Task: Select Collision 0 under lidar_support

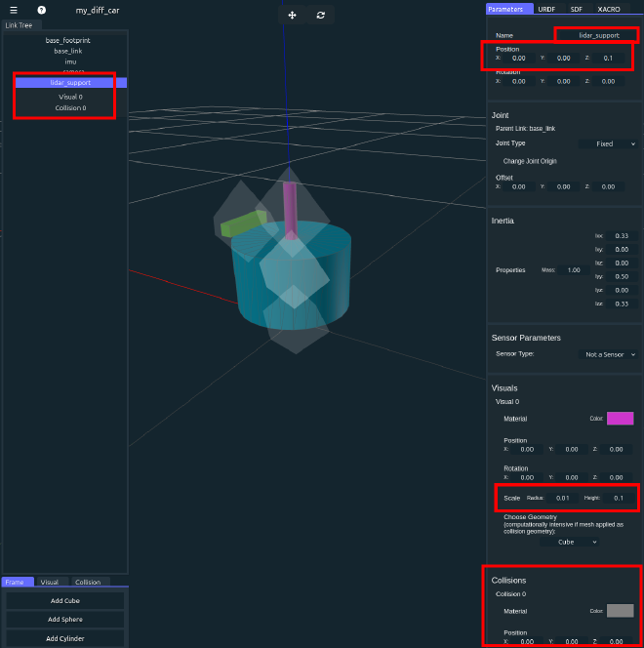Action: pos(70,108)
